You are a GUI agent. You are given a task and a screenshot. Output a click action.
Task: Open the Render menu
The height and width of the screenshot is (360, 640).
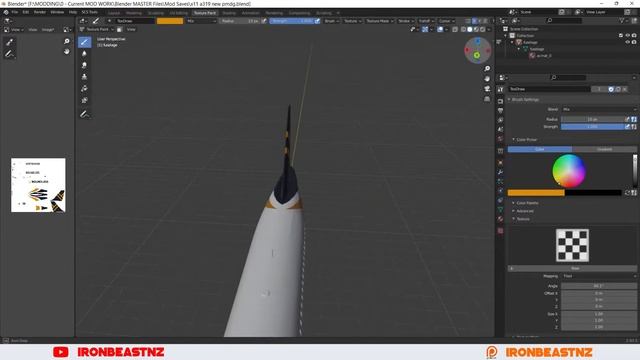coord(40,12)
